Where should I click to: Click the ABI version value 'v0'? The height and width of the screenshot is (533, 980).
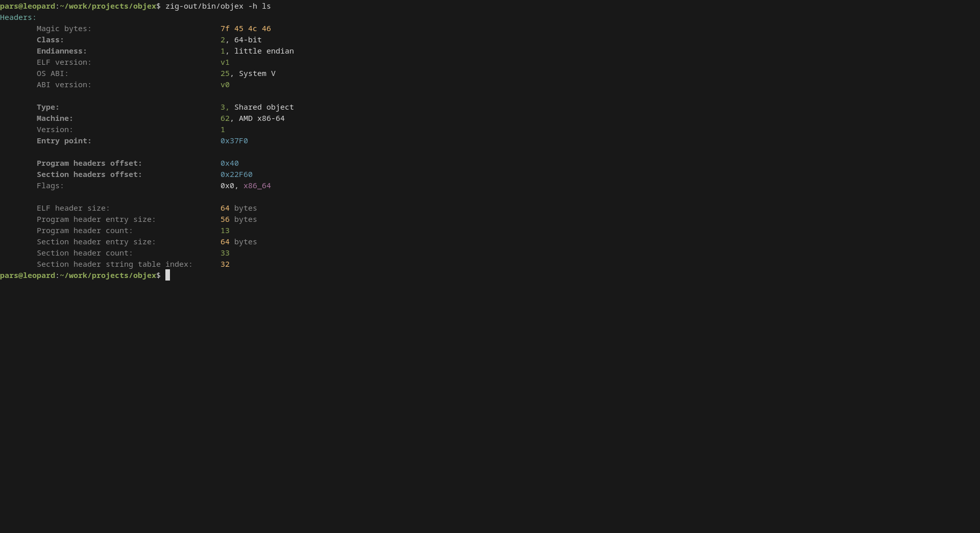225,85
